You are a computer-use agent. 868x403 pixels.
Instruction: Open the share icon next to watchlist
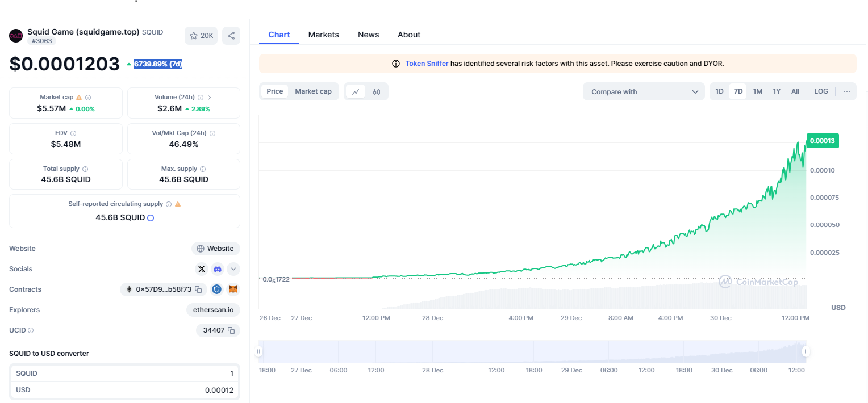coord(231,36)
